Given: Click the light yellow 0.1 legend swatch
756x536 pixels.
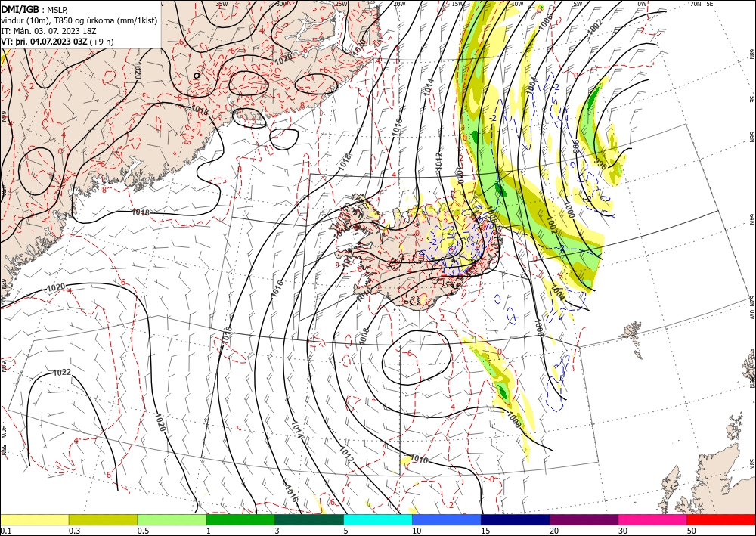Looking at the screenshot, I should (x=34, y=519).
